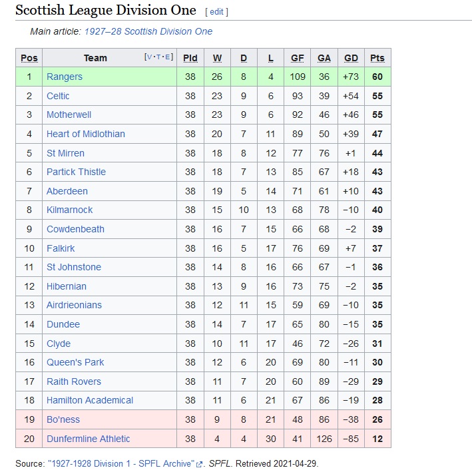Screen dimensions: 472x476
Task: Open the V view template link
Action: tap(149, 57)
